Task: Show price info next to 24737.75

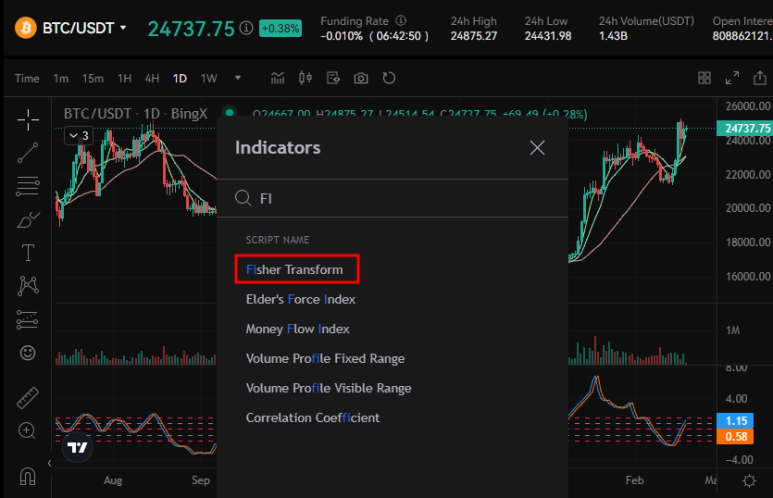Action: tap(246, 28)
